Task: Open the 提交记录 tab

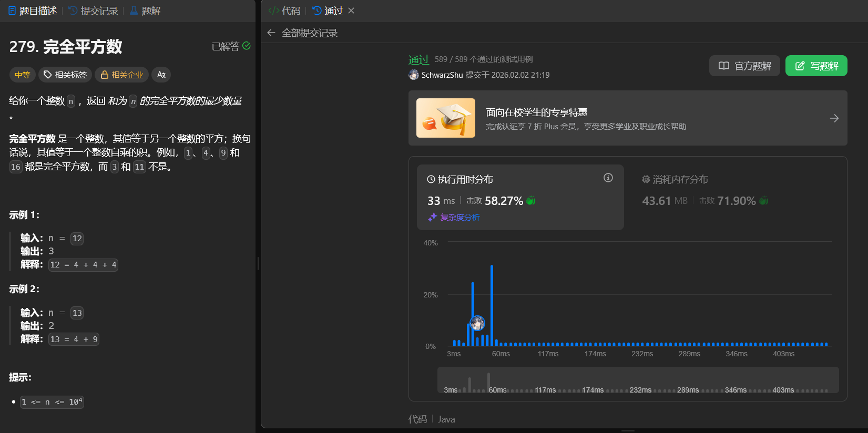Action: [x=94, y=11]
